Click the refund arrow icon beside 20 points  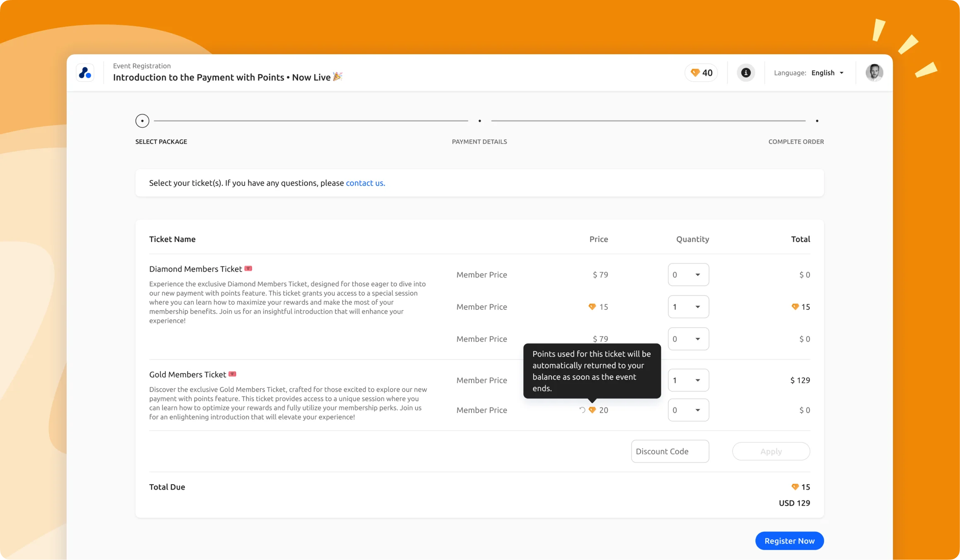(x=582, y=410)
